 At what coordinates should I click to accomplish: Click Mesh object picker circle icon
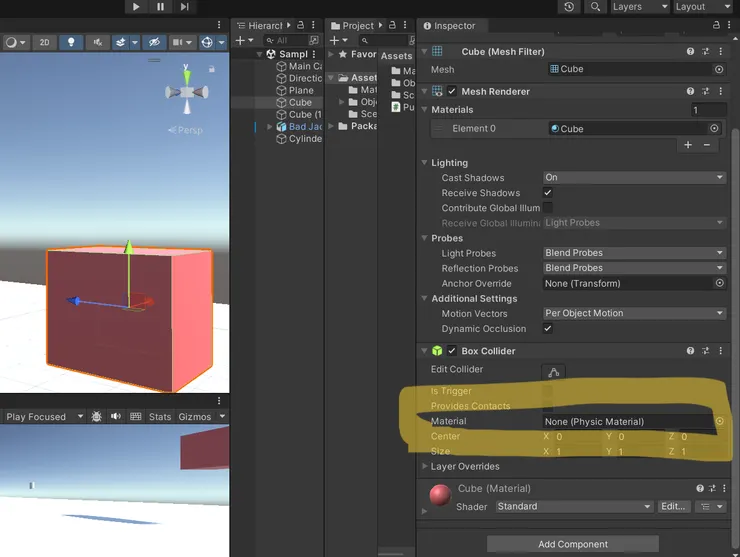pyautogui.click(x=718, y=69)
